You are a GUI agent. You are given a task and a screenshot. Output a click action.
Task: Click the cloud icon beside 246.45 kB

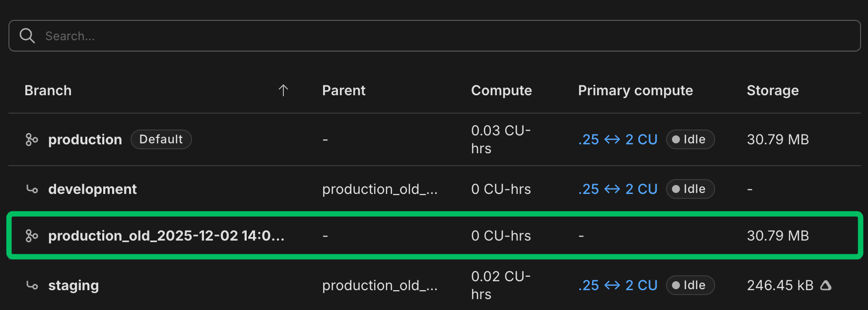825,285
